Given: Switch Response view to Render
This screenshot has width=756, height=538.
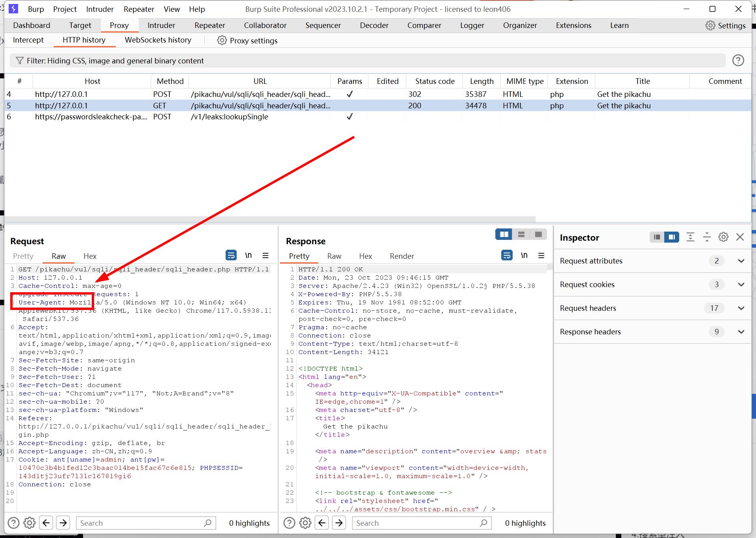Looking at the screenshot, I should click(402, 256).
